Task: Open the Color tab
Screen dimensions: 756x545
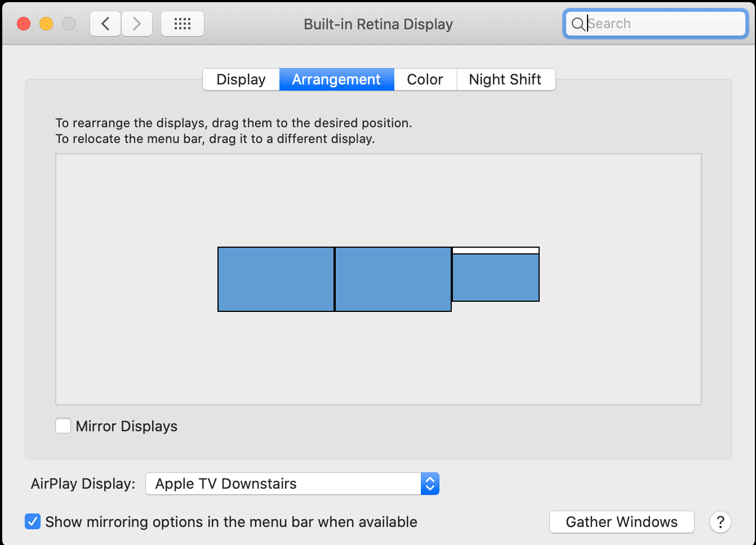Action: (x=425, y=79)
